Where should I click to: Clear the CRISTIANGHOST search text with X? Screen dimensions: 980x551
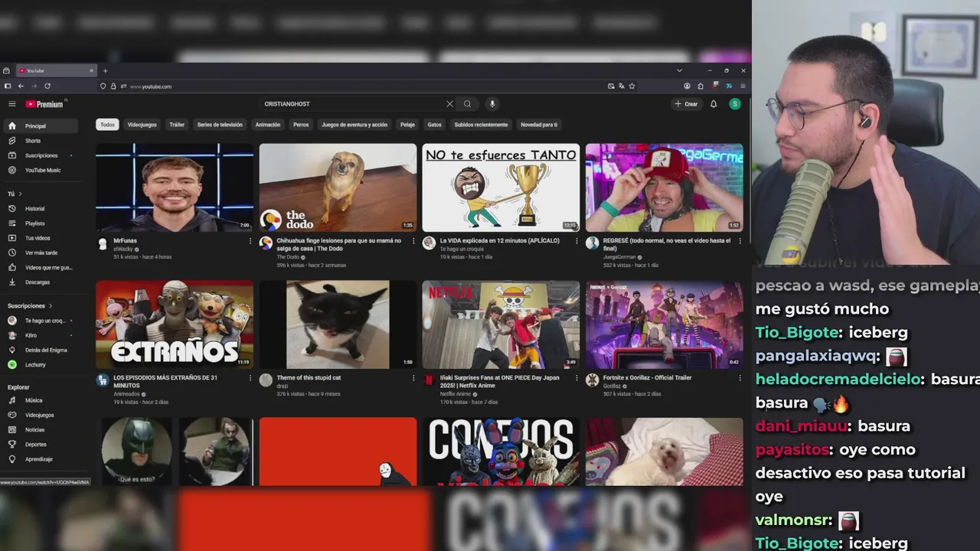pos(449,104)
